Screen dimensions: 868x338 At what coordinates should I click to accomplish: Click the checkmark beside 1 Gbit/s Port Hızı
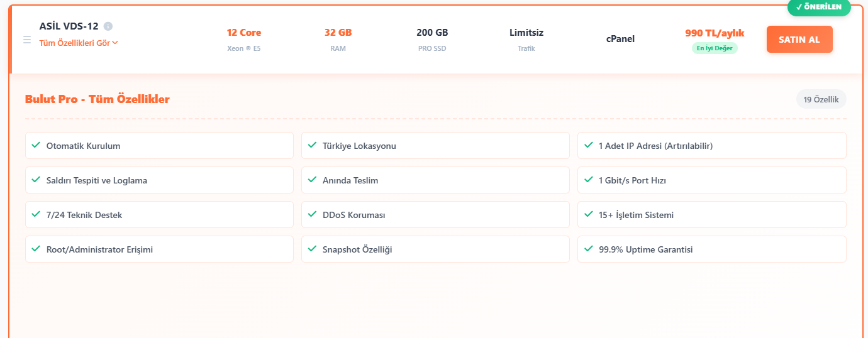coord(588,180)
